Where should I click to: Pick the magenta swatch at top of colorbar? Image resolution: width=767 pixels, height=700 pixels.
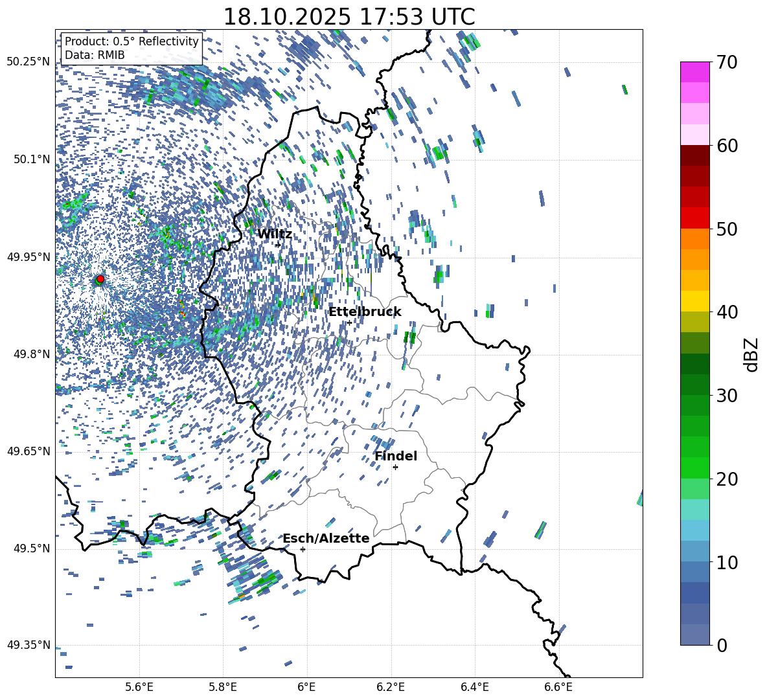(695, 72)
